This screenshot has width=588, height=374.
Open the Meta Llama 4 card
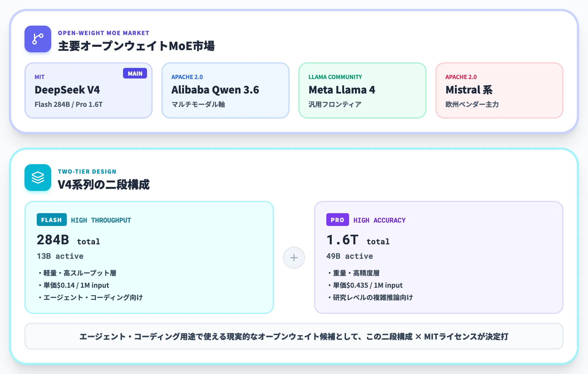pos(362,90)
